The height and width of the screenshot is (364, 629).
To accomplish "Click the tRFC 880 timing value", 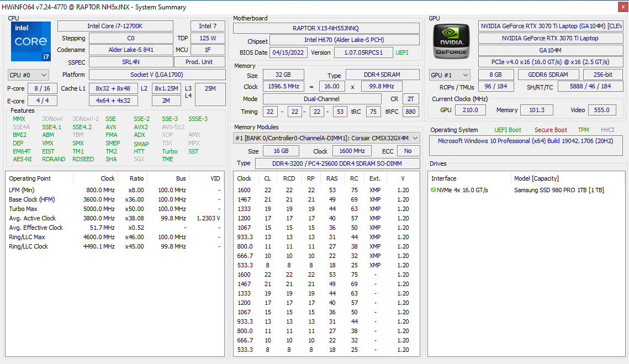I will pos(410,112).
